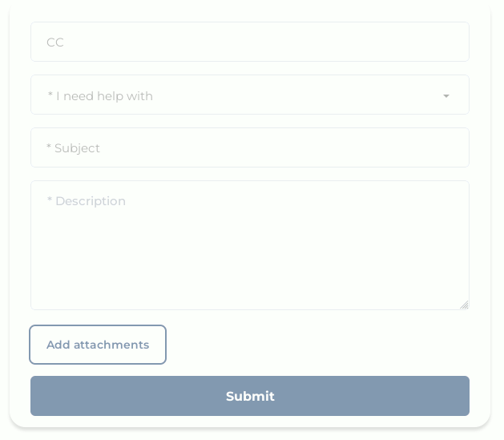The width and height of the screenshot is (504, 440).
Task: Grab the textarea corner resize grip
Action: click(x=464, y=305)
